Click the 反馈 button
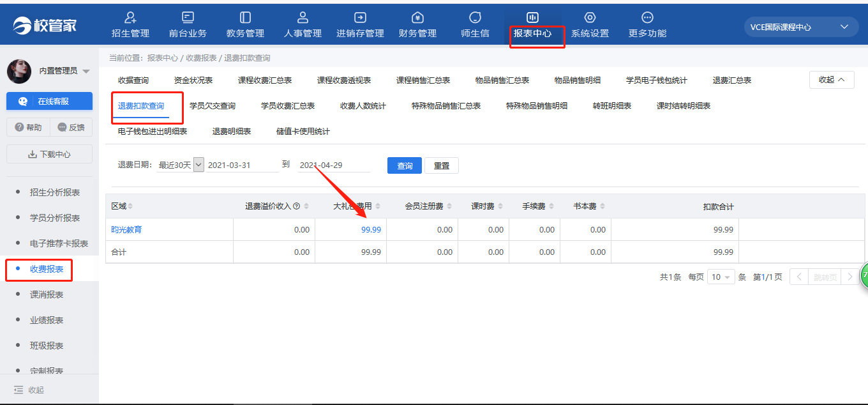The width and height of the screenshot is (868, 405). click(x=71, y=127)
